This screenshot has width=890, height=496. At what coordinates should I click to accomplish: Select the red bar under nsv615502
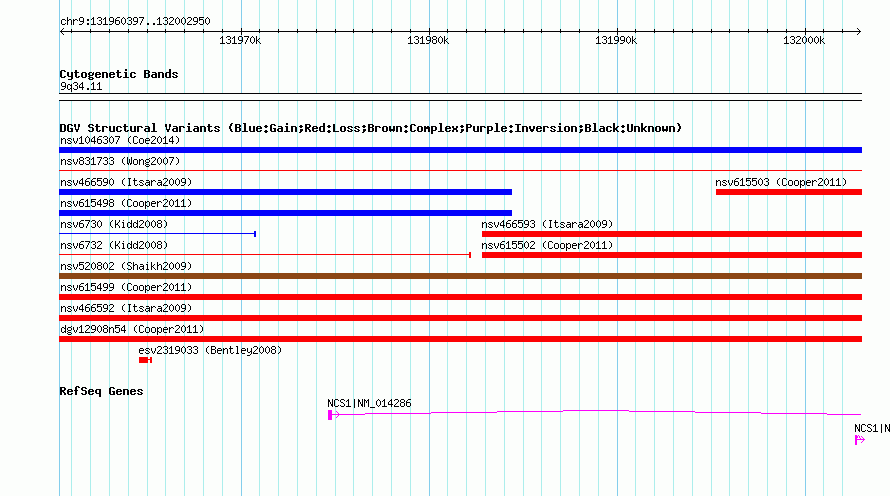tap(672, 255)
